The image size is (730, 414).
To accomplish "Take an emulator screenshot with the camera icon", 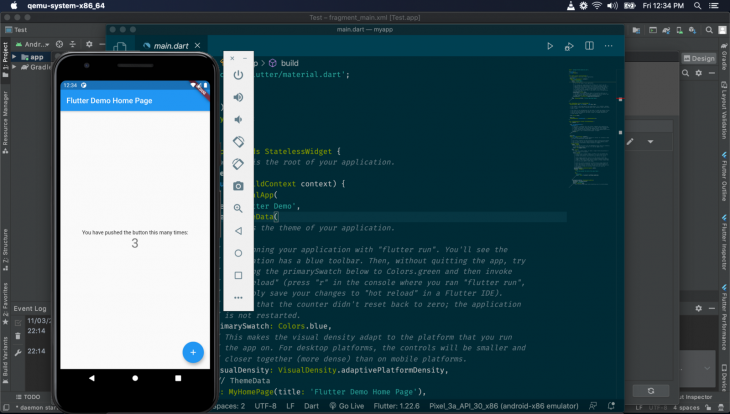I will click(x=238, y=186).
